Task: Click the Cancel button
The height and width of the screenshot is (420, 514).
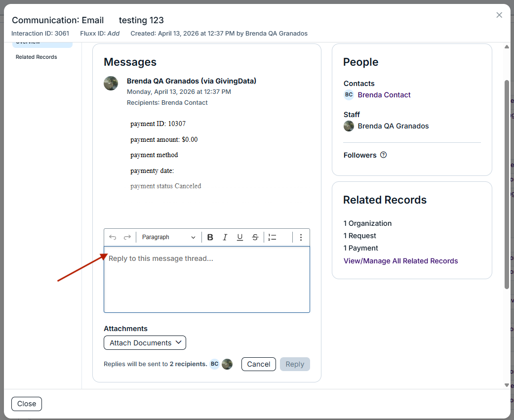Action: click(x=259, y=364)
